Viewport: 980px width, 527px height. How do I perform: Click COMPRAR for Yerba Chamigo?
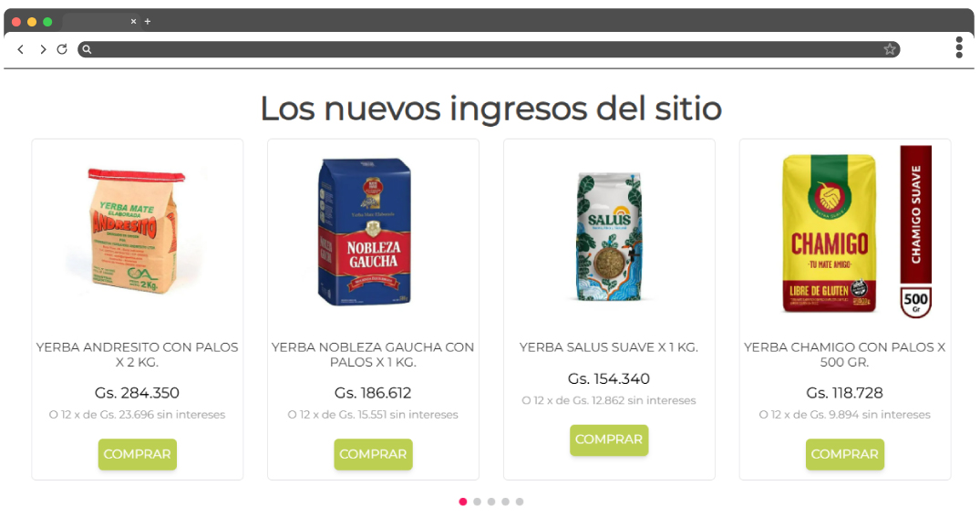coord(844,454)
